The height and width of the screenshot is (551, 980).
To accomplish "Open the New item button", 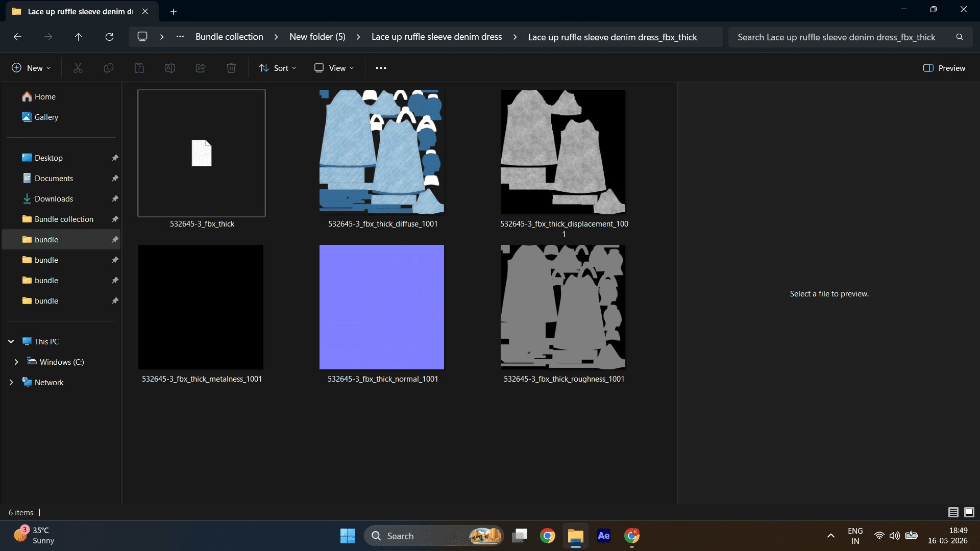I will tap(31, 68).
